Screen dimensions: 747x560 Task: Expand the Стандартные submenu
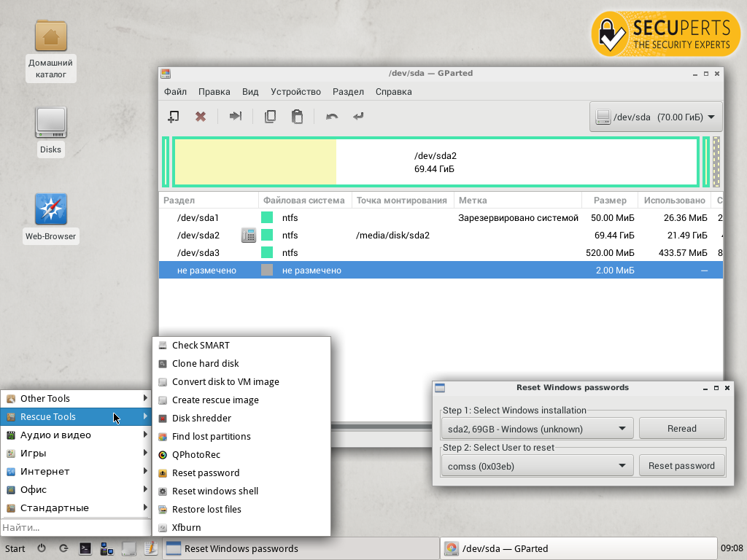[x=76, y=507]
